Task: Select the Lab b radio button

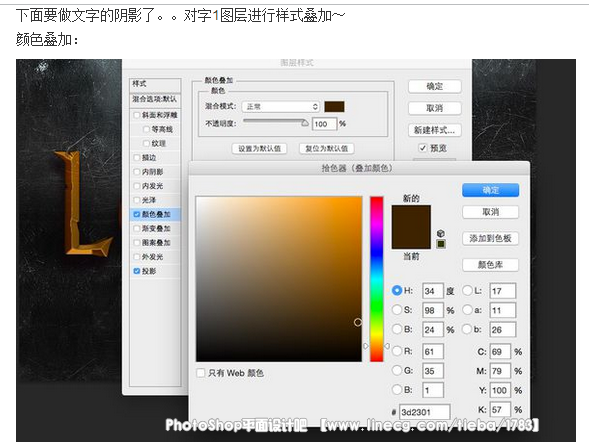Action: tap(467, 329)
